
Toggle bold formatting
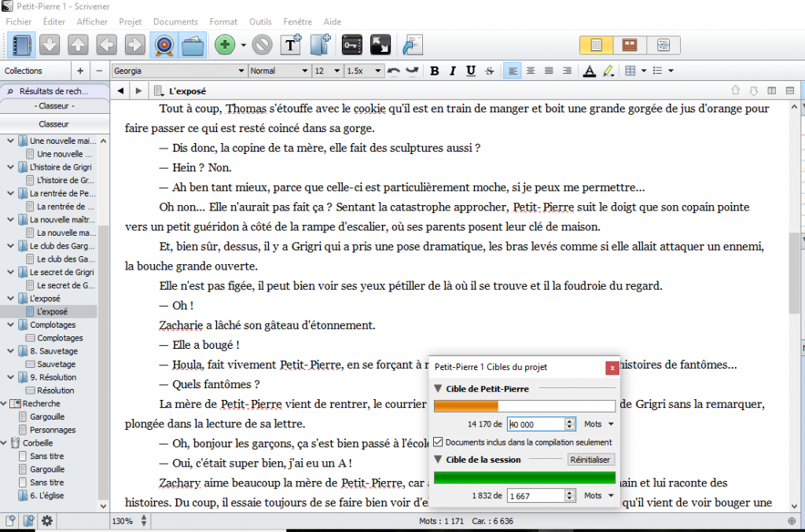pyautogui.click(x=434, y=71)
